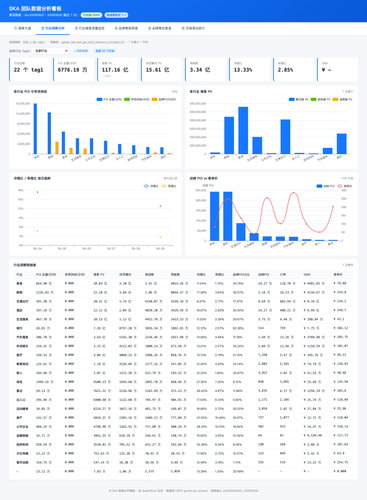Open the 行业搜索流量监控 tab
This screenshot has width=367, height=500.
(x=89, y=28)
